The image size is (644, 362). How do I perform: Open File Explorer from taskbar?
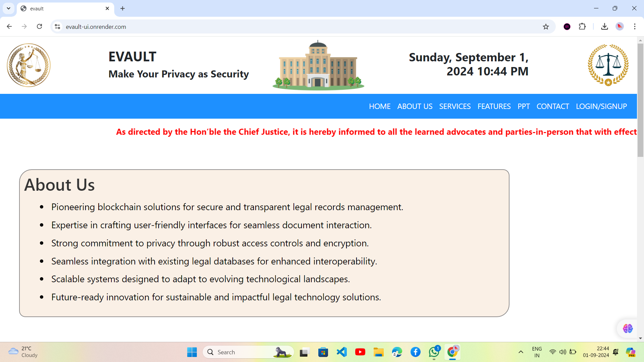378,352
